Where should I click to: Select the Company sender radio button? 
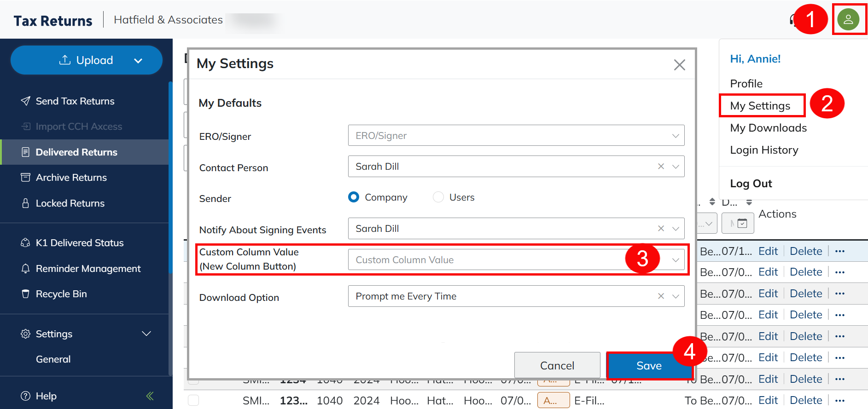[354, 197]
